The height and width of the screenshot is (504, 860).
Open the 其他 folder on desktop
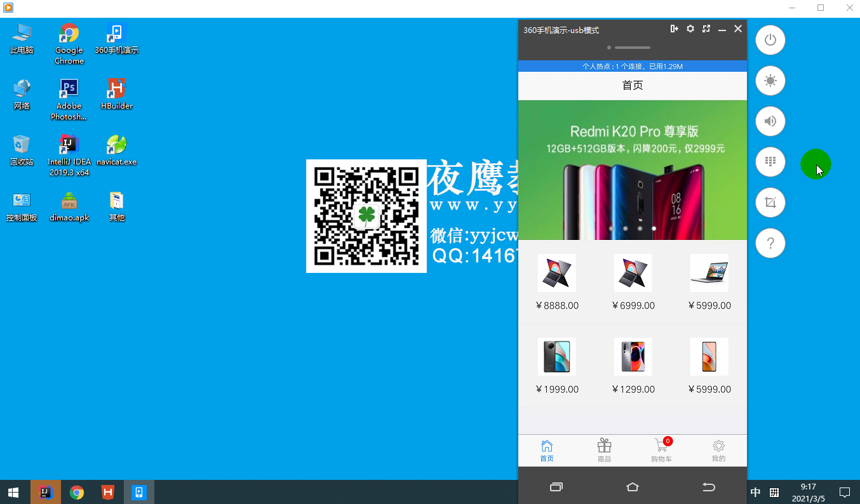coord(117,206)
